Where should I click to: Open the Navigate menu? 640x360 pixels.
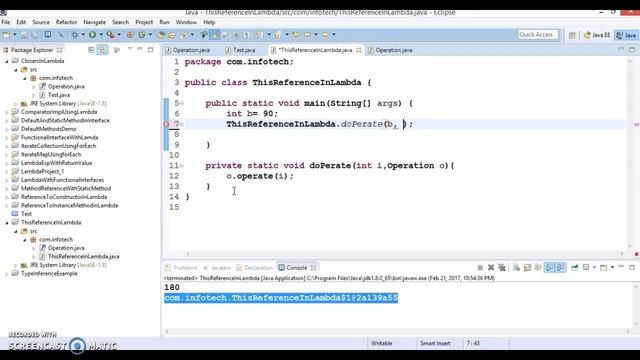pos(94,22)
